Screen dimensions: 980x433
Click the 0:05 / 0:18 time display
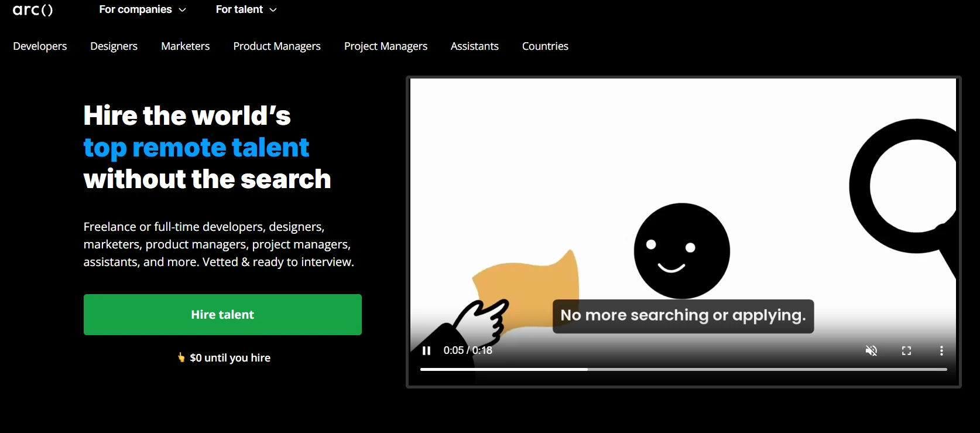[x=468, y=350]
